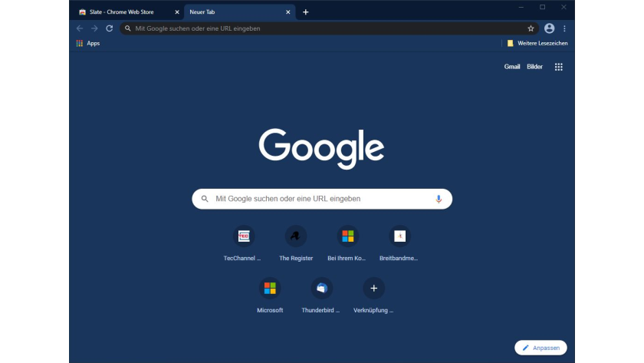Image resolution: width=644 pixels, height=363 pixels.
Task: Open a new tab with plus button
Action: click(306, 12)
